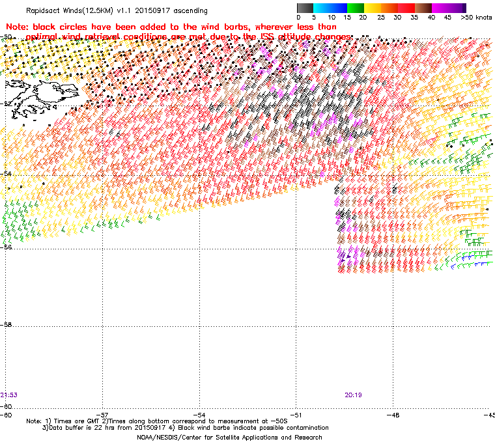Click the '-54' latitude axis label on left
The height and width of the screenshot is (448, 495).
[x=6, y=174]
